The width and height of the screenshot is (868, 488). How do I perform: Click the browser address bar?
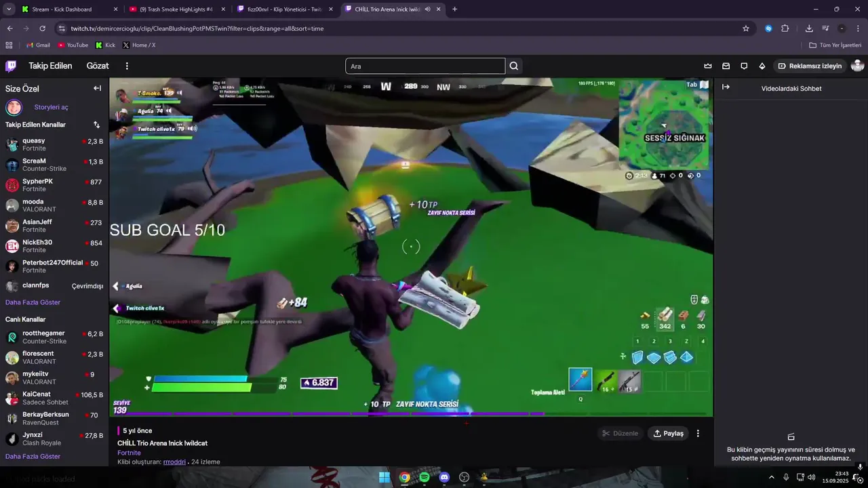point(400,28)
